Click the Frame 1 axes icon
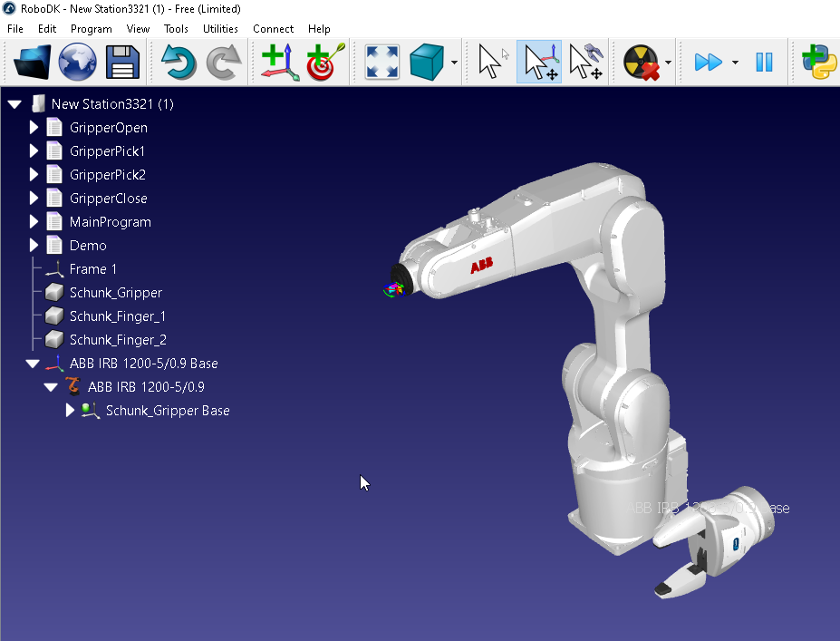 [x=54, y=269]
